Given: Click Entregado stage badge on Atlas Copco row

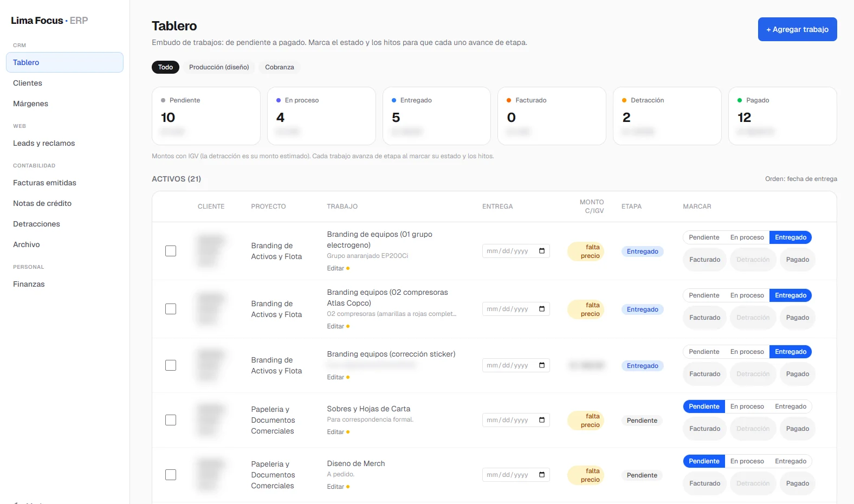Looking at the screenshot, I should pos(642,309).
